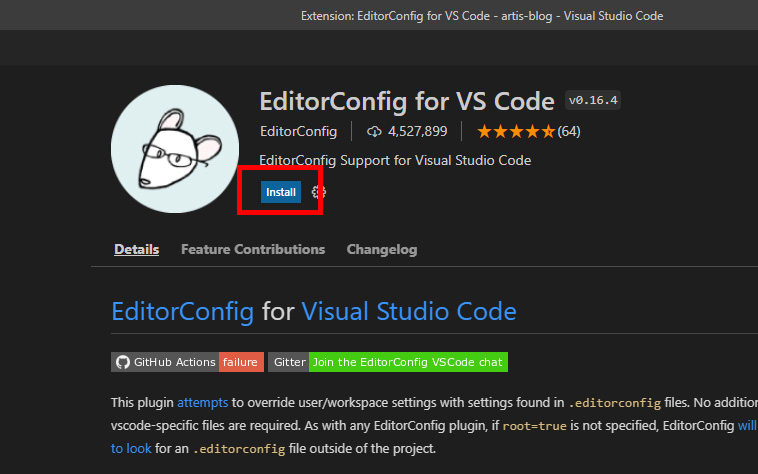Open the EditorConfig heading link

[x=183, y=312]
